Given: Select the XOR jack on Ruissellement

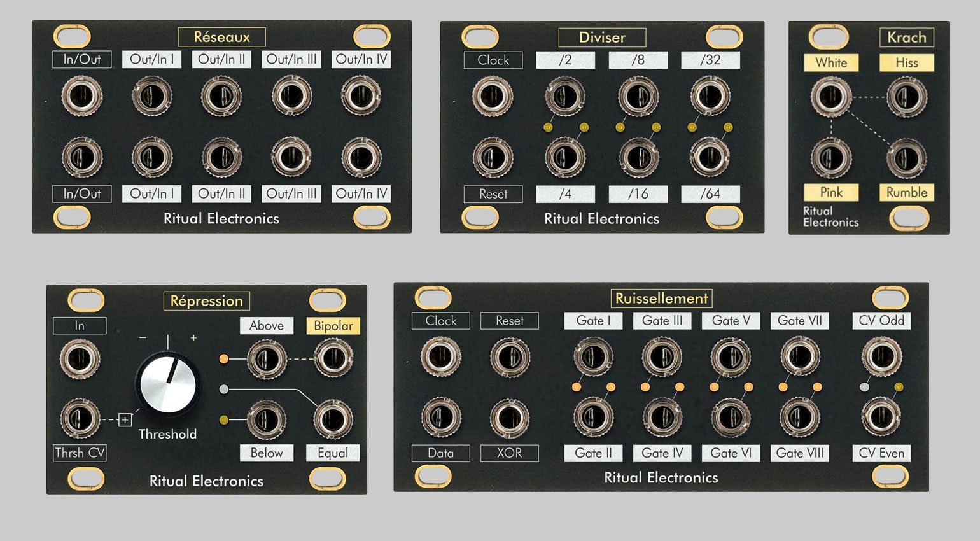Looking at the screenshot, I should (x=509, y=417).
